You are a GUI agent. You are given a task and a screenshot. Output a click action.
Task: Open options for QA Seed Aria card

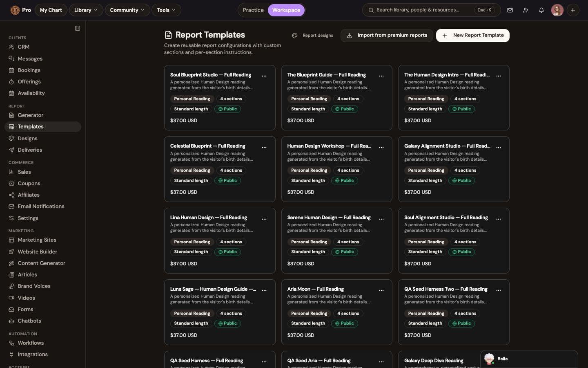[381, 361]
